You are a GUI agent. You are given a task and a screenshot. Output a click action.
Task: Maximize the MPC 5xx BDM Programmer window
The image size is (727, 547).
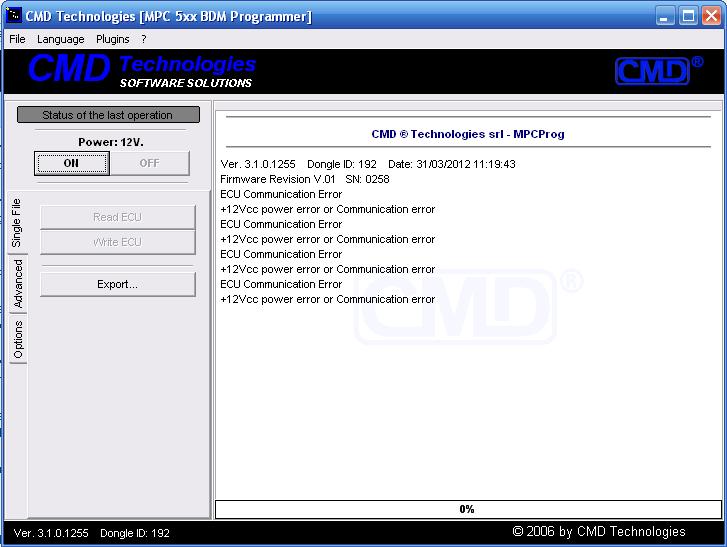688,16
